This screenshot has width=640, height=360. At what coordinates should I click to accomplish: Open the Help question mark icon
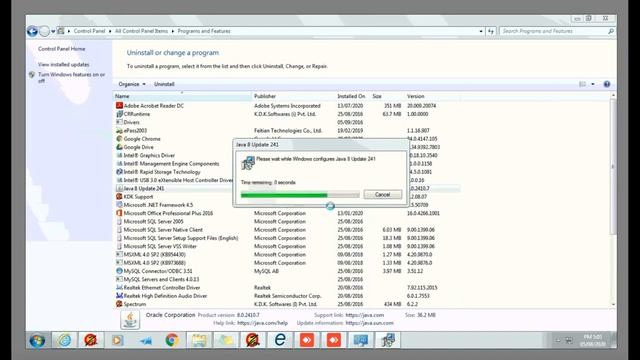pos(607,84)
